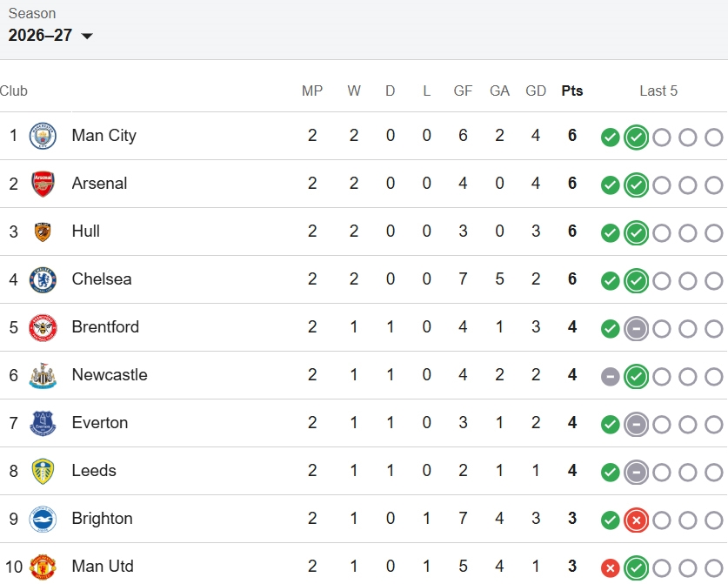The image size is (728, 584).
Task: Click the Brentford bee crest
Action: tap(43, 327)
